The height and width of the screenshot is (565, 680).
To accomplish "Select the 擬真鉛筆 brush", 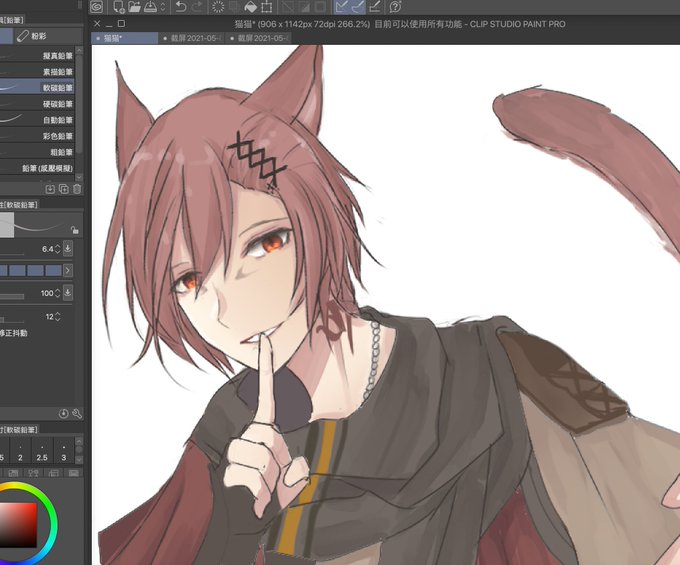I will 37,56.
